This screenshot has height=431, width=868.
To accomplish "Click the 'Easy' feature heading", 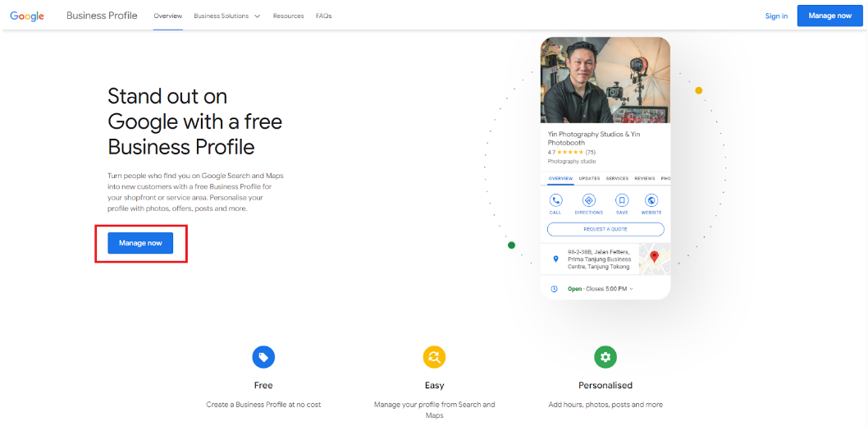I will pyautogui.click(x=435, y=385).
